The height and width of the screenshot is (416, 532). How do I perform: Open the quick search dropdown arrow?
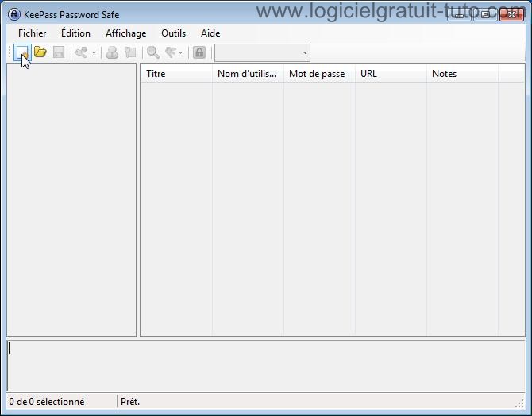click(305, 53)
